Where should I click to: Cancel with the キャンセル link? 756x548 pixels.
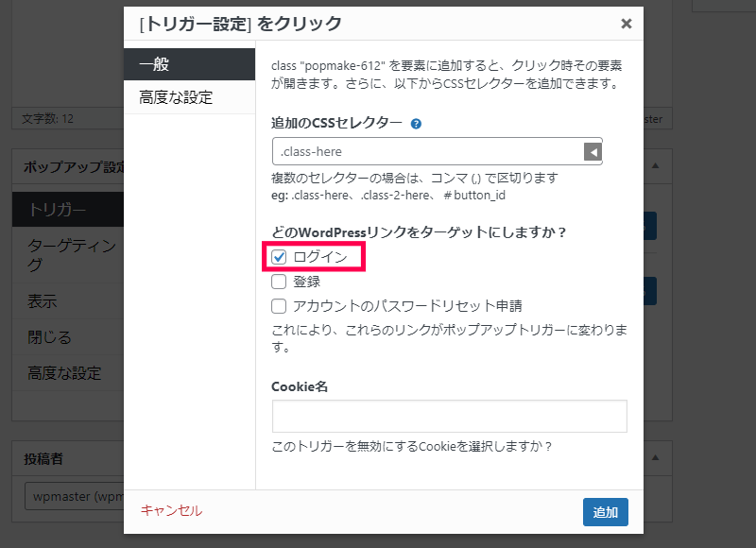pos(171,510)
